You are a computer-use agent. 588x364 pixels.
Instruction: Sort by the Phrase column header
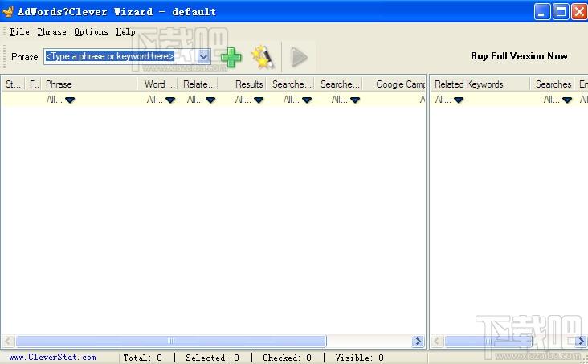coord(90,84)
